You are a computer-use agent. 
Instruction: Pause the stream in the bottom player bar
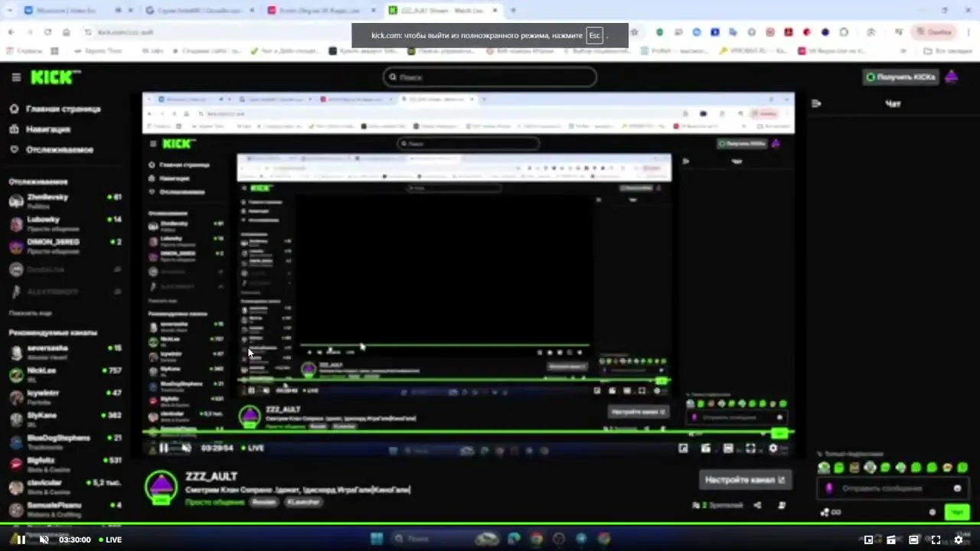pos(21,540)
